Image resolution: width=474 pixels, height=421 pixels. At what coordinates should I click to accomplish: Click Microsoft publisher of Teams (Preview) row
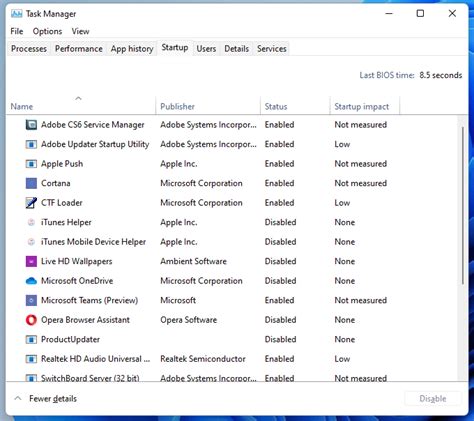point(178,300)
